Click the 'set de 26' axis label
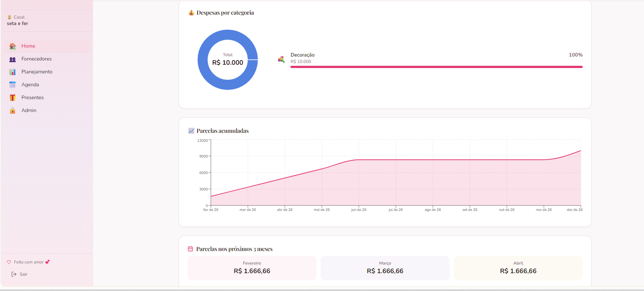644x291 pixels. click(470, 210)
